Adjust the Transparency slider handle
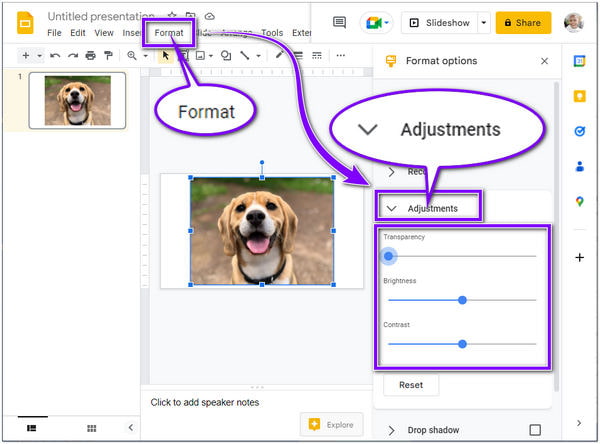 388,256
